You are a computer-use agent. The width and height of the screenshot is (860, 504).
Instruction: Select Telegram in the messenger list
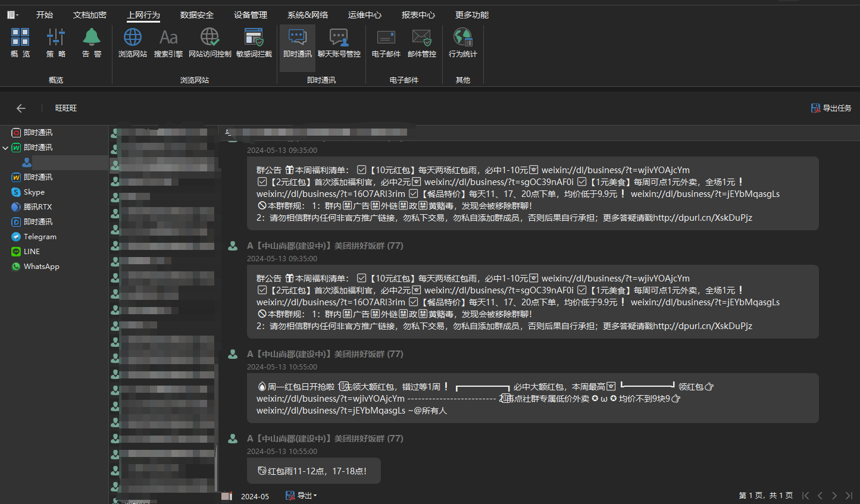click(x=40, y=237)
